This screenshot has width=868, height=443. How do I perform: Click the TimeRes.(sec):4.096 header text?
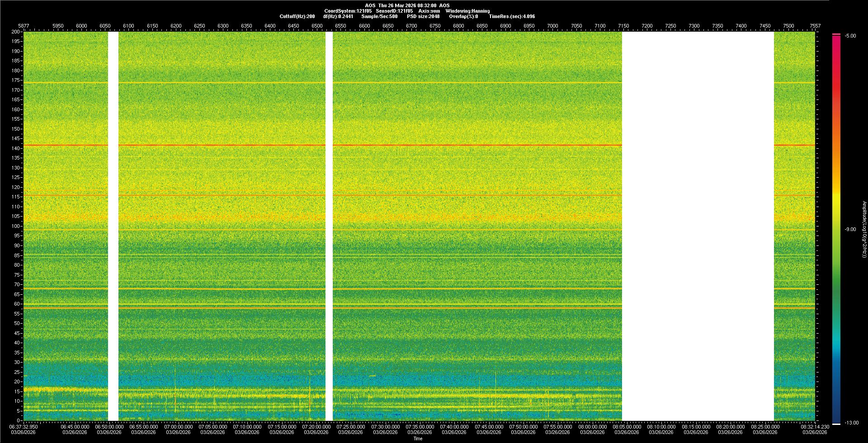(512, 16)
